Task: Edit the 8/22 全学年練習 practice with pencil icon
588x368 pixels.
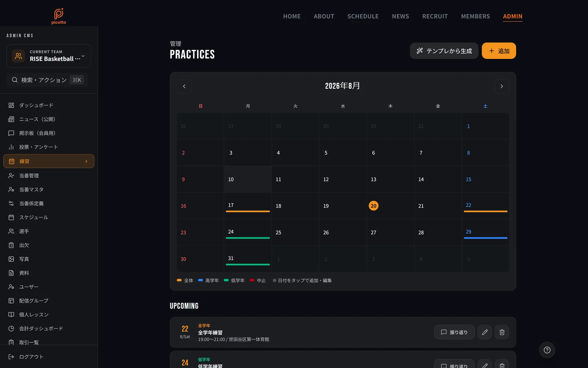Action: [x=485, y=332]
